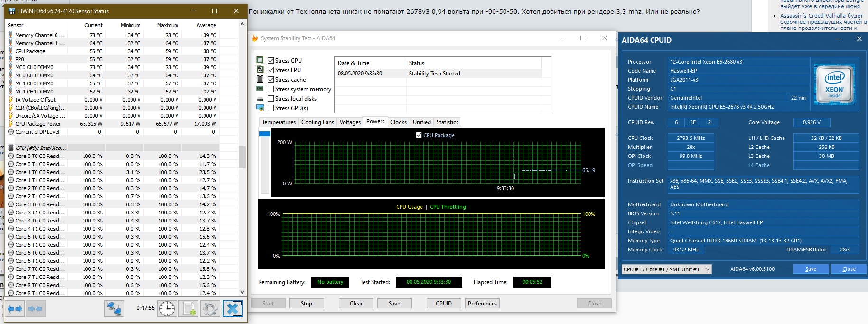Open Preferences in stability test
Image resolution: width=868 pixels, height=324 pixels.
click(482, 304)
